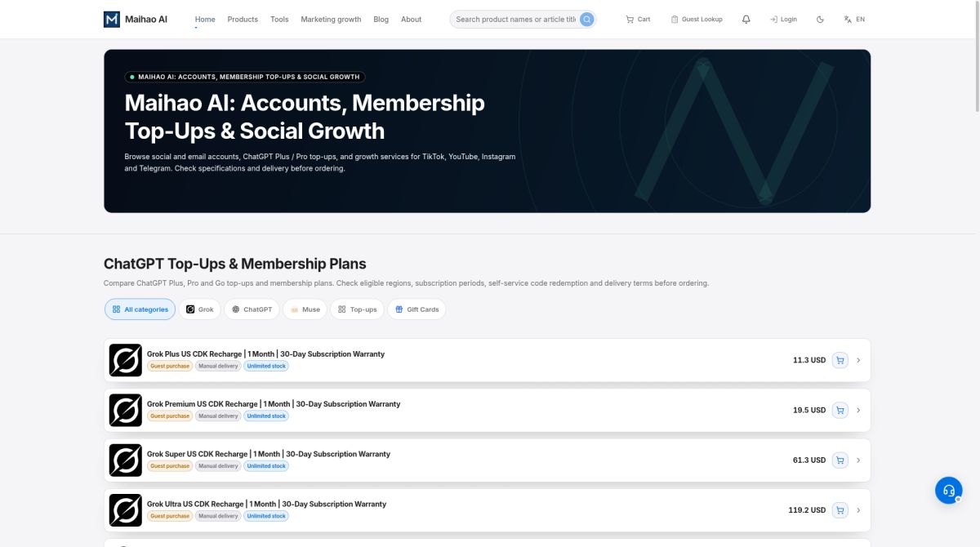Screen dimensions: 980x547
Task: Open the Marketing growth menu
Action: [331, 19]
